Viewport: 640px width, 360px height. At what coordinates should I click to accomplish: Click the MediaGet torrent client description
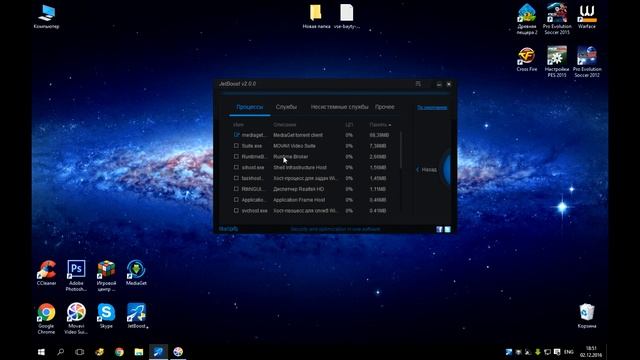tap(298, 135)
